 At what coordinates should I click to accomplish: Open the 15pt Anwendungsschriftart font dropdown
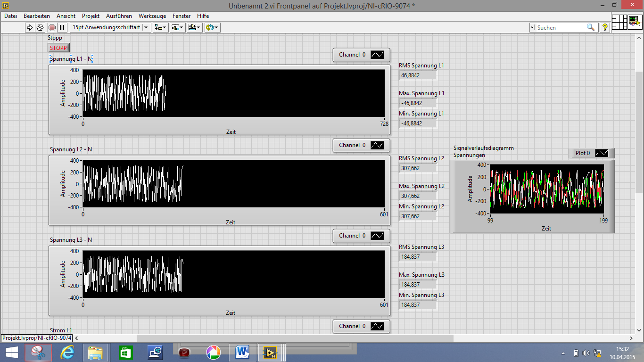click(x=110, y=27)
